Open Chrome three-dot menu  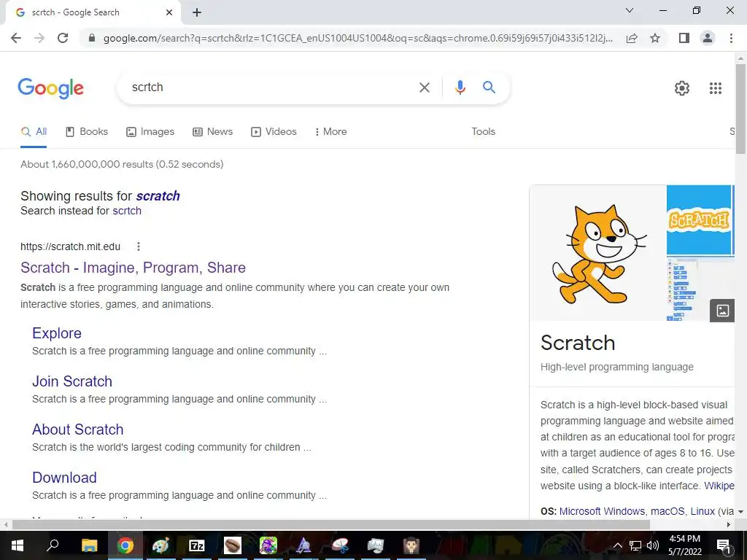(x=731, y=38)
